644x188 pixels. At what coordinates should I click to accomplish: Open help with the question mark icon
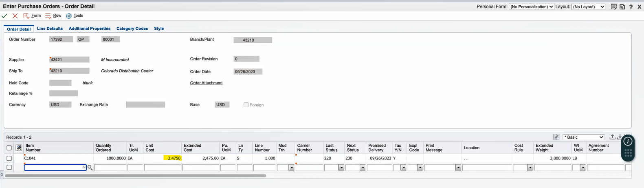(x=631, y=7)
